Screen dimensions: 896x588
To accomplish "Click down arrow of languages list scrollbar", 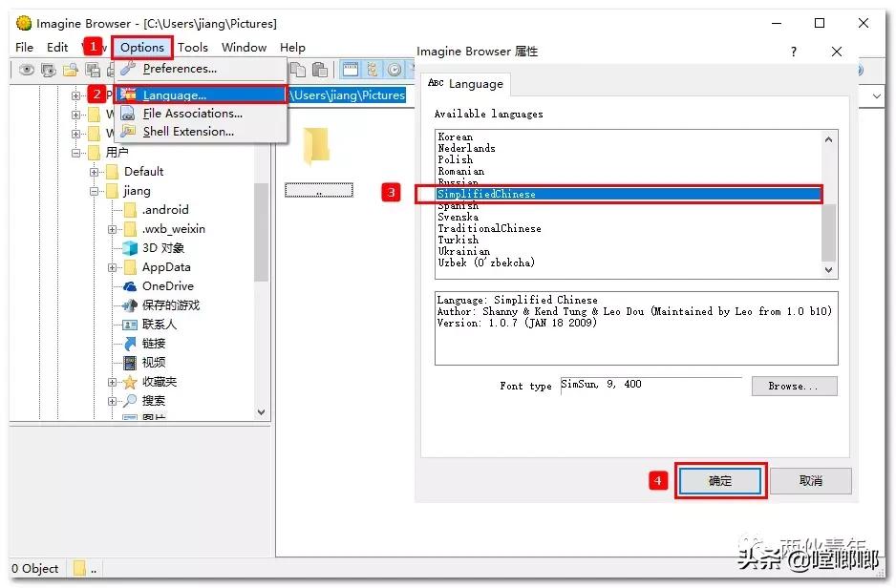I will coord(828,270).
